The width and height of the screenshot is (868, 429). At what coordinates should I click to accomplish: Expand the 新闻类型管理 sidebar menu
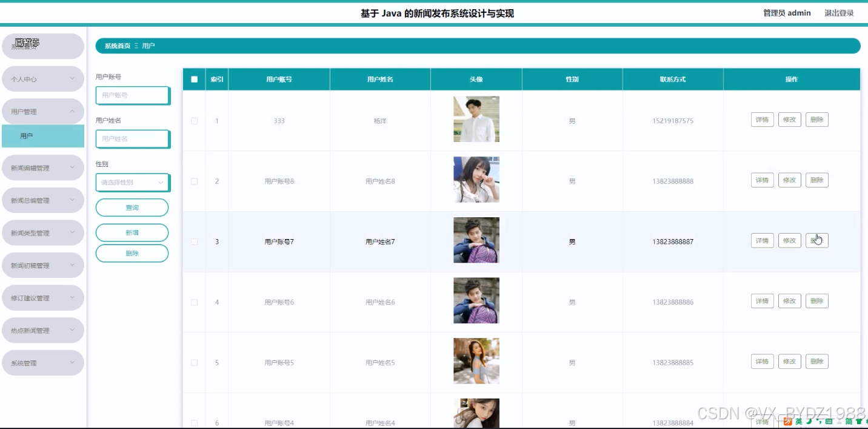(42, 233)
